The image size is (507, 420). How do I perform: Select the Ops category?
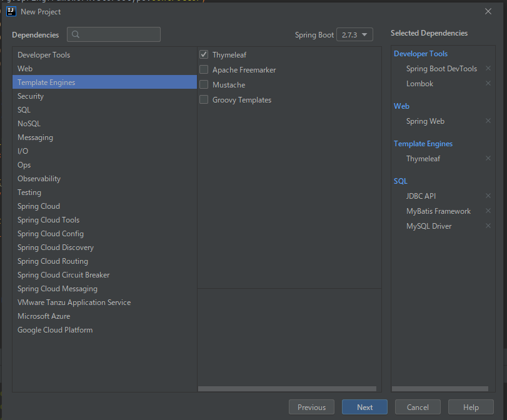click(x=104, y=165)
